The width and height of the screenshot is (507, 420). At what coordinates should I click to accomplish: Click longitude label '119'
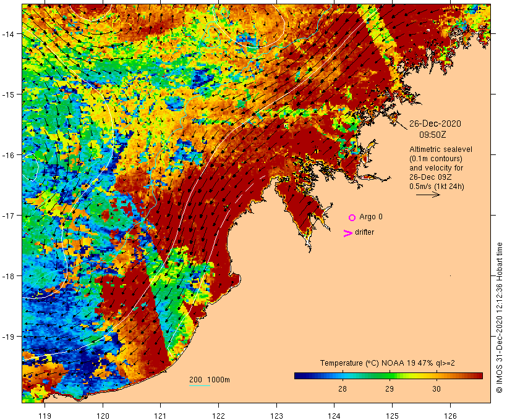pyautogui.click(x=45, y=416)
